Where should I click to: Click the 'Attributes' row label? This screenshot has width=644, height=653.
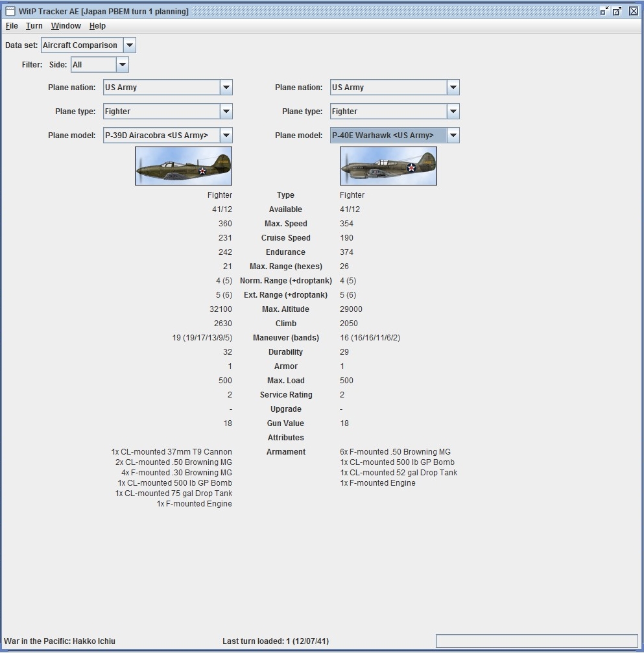pyautogui.click(x=286, y=438)
